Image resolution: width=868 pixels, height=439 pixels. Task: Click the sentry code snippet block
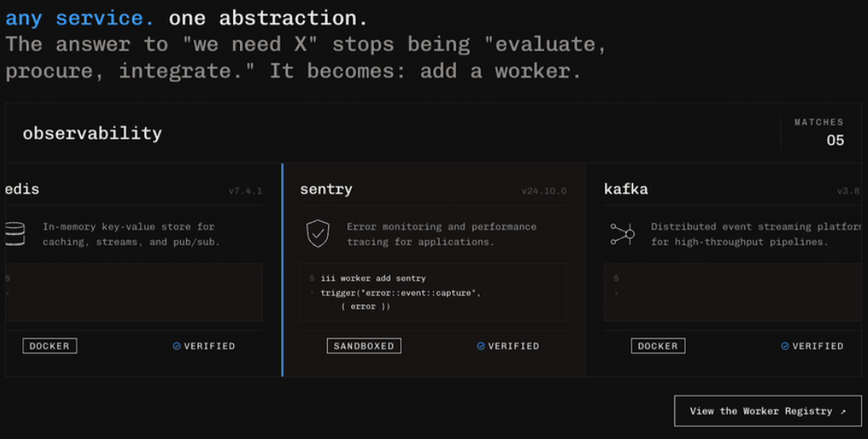point(433,292)
